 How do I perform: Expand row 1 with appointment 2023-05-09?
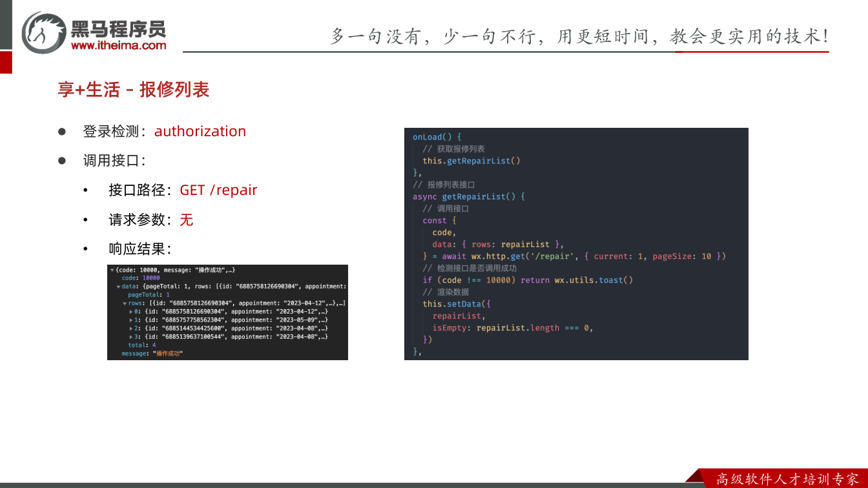131,320
